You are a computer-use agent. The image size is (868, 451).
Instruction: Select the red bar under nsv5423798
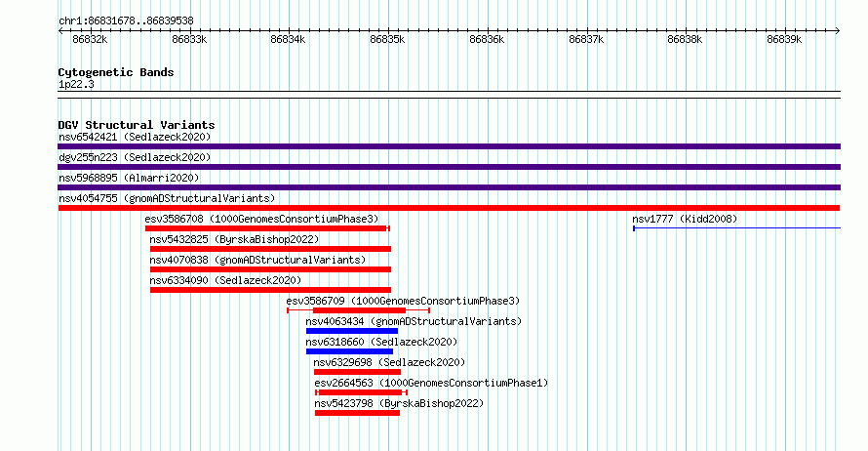(x=357, y=413)
